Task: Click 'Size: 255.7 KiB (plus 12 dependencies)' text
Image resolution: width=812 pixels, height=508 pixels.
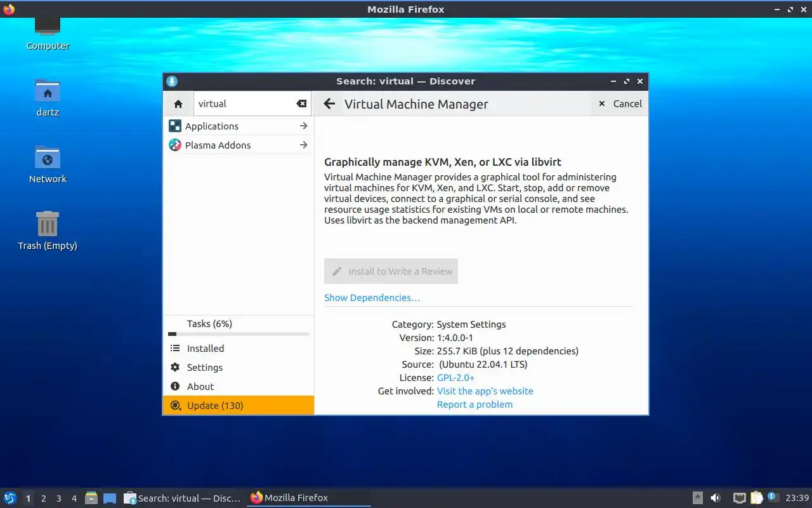Action: pyautogui.click(x=497, y=351)
